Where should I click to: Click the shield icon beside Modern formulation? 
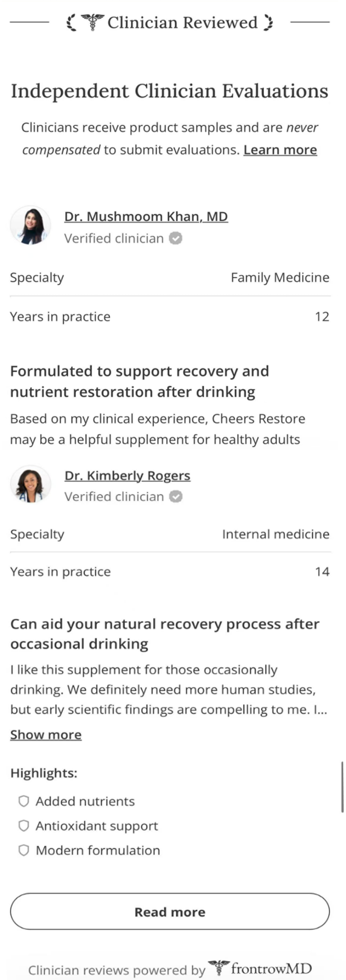(x=24, y=850)
